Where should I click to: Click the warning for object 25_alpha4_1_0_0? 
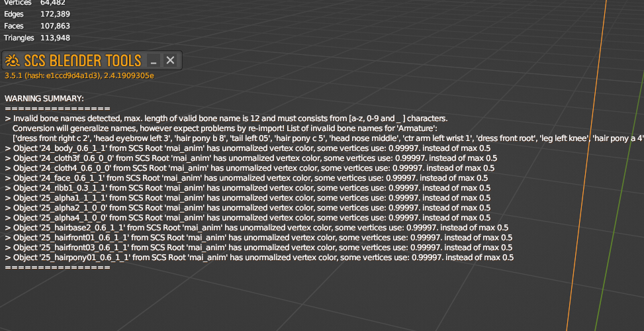(x=248, y=217)
